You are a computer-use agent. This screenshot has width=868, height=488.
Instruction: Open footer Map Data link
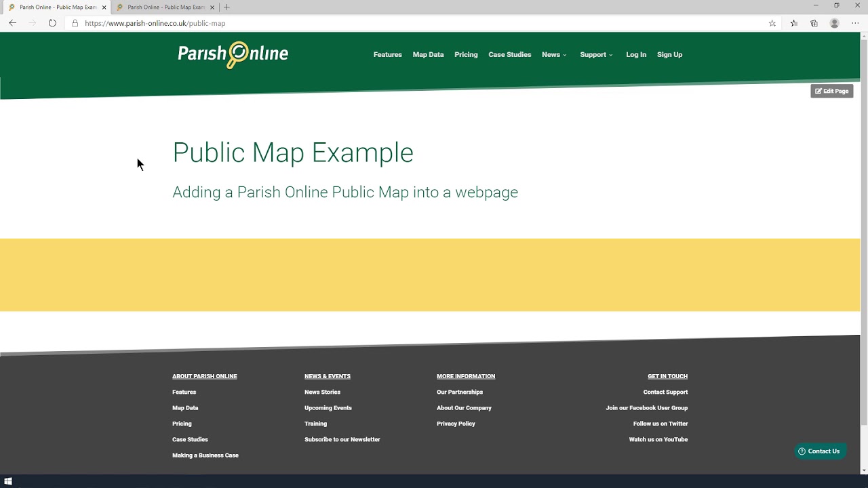point(185,408)
